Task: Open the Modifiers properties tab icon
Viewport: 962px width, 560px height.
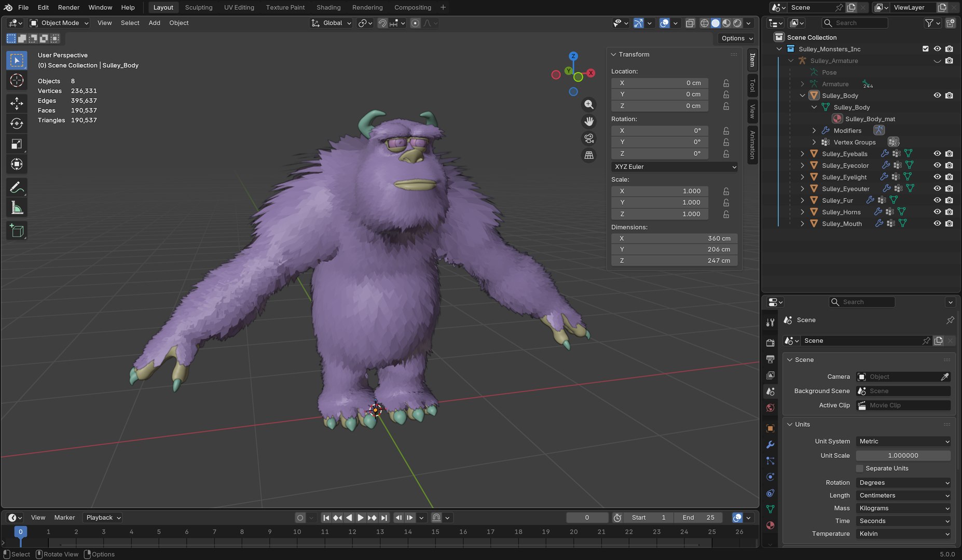Action: (771, 444)
